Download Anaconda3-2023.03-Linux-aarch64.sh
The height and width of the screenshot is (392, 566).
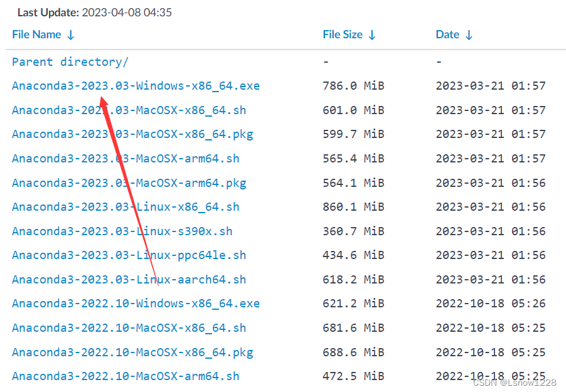[x=129, y=279]
